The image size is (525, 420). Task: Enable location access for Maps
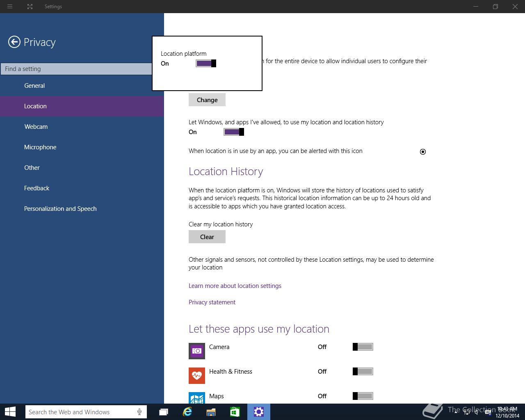click(363, 396)
